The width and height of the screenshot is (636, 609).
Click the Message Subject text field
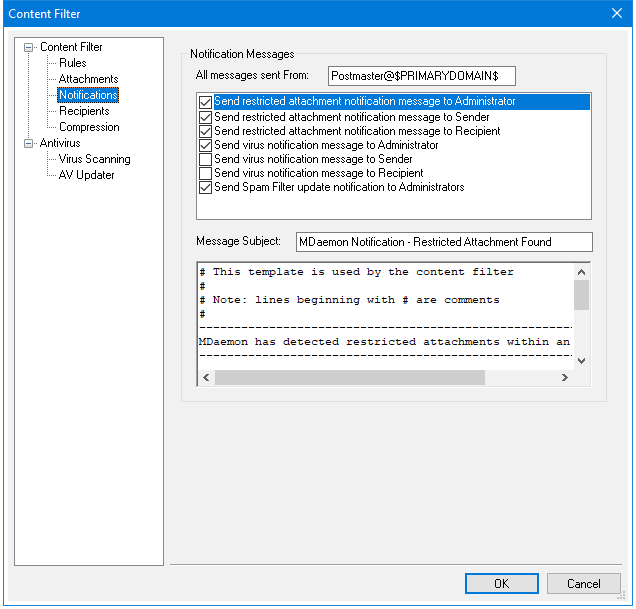[444, 242]
